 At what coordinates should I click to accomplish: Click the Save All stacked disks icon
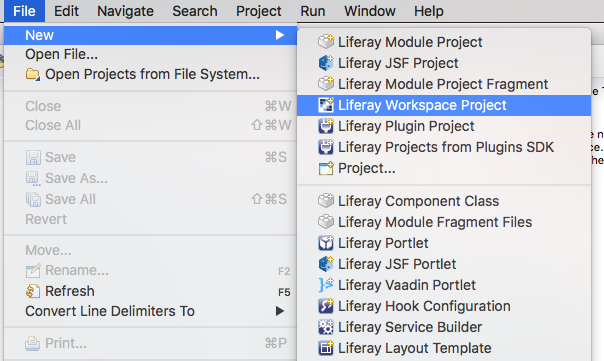click(33, 199)
